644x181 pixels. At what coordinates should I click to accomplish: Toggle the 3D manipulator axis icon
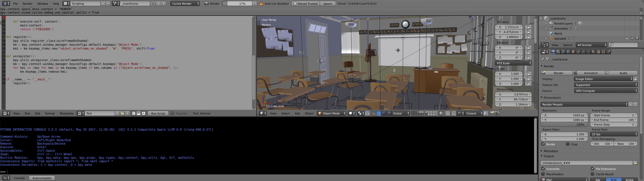click(373, 113)
